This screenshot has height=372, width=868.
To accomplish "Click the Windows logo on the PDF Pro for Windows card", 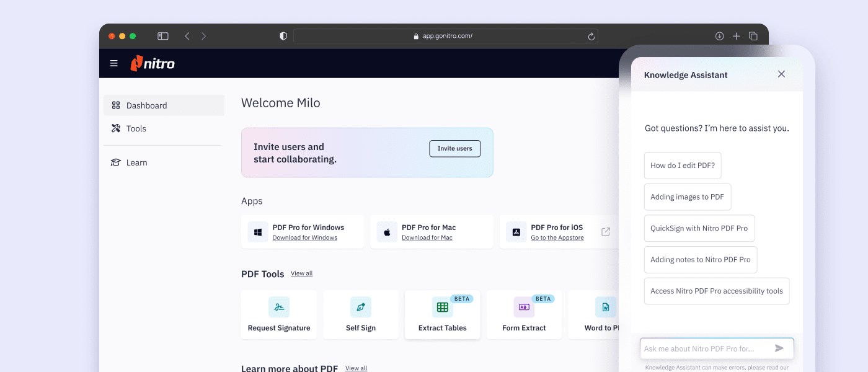I will (257, 231).
